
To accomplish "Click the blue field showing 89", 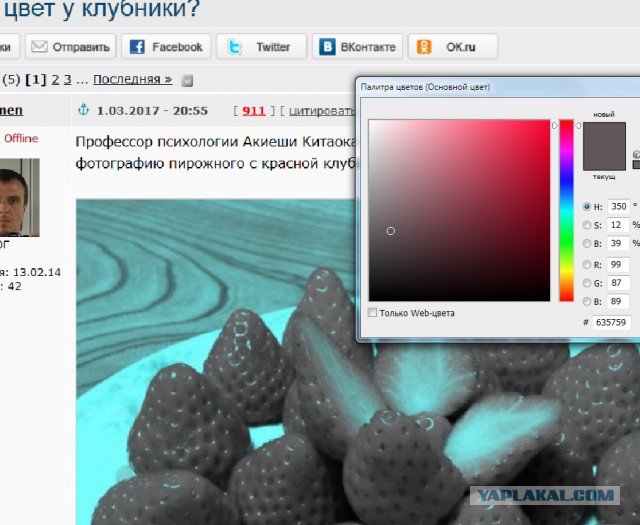I will click(619, 301).
